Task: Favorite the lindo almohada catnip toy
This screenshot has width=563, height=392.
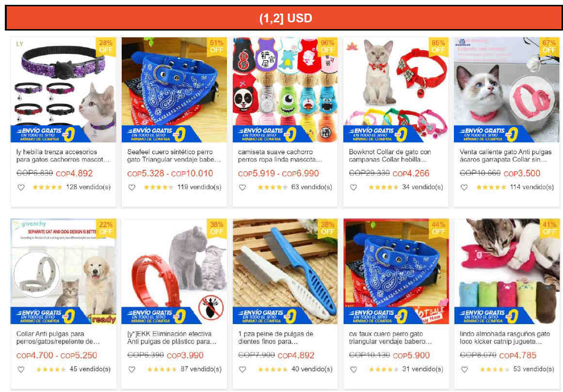Action: [464, 369]
